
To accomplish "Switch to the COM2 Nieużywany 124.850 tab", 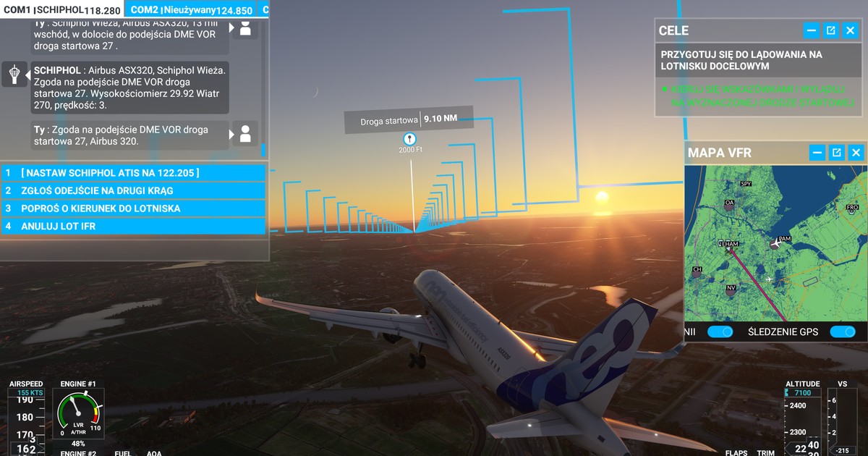I will click(190, 9).
